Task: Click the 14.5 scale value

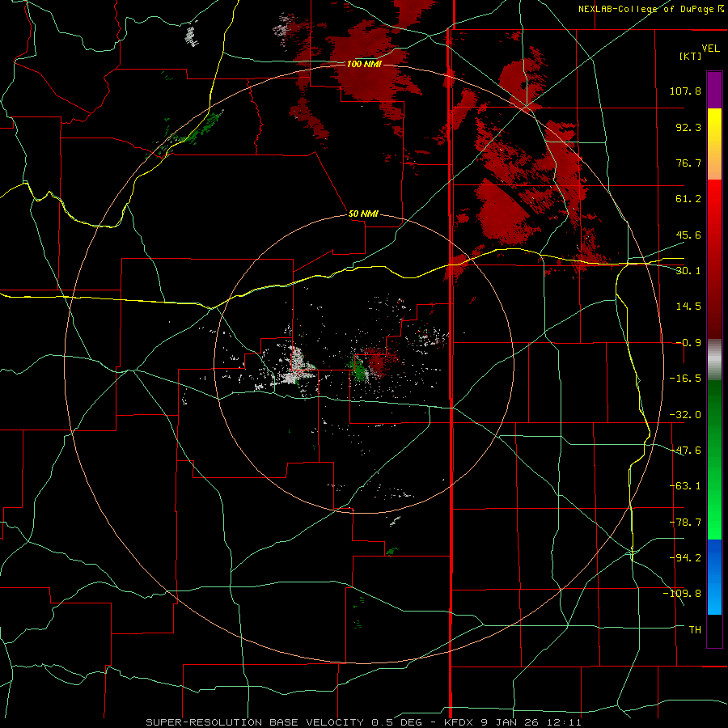Action: (x=688, y=307)
